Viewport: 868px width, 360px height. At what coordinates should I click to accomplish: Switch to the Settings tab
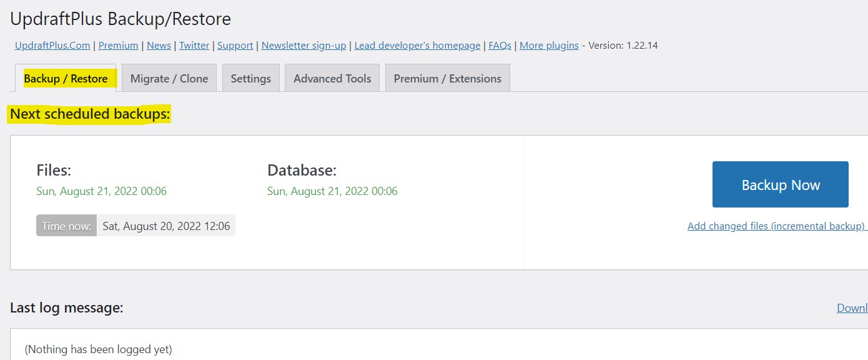pos(250,78)
